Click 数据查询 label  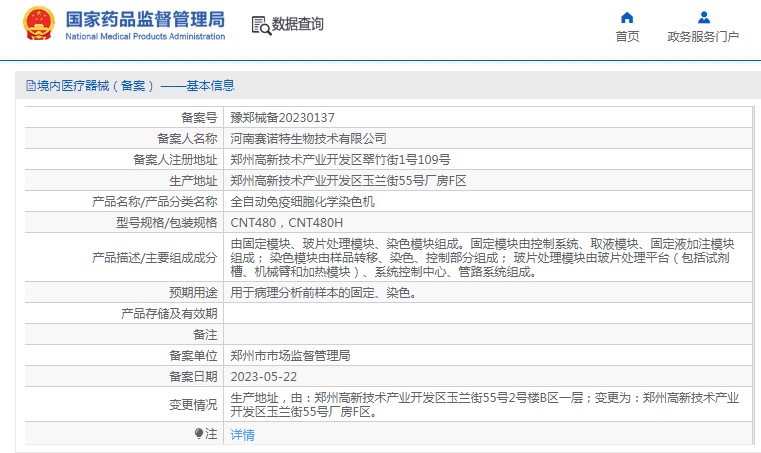pyautogui.click(x=298, y=24)
